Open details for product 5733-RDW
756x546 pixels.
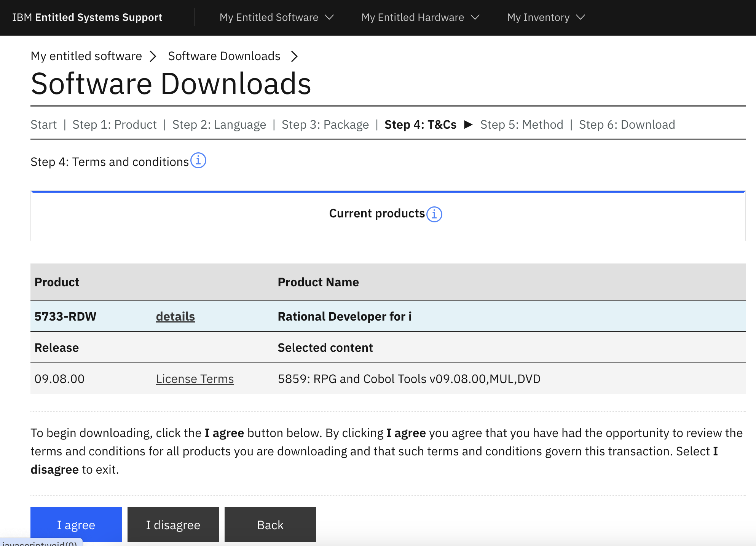tap(175, 316)
